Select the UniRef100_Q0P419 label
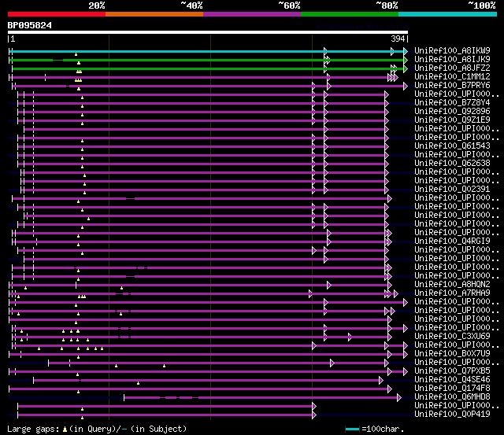This screenshot has width=504, height=435. pyautogui.click(x=452, y=414)
